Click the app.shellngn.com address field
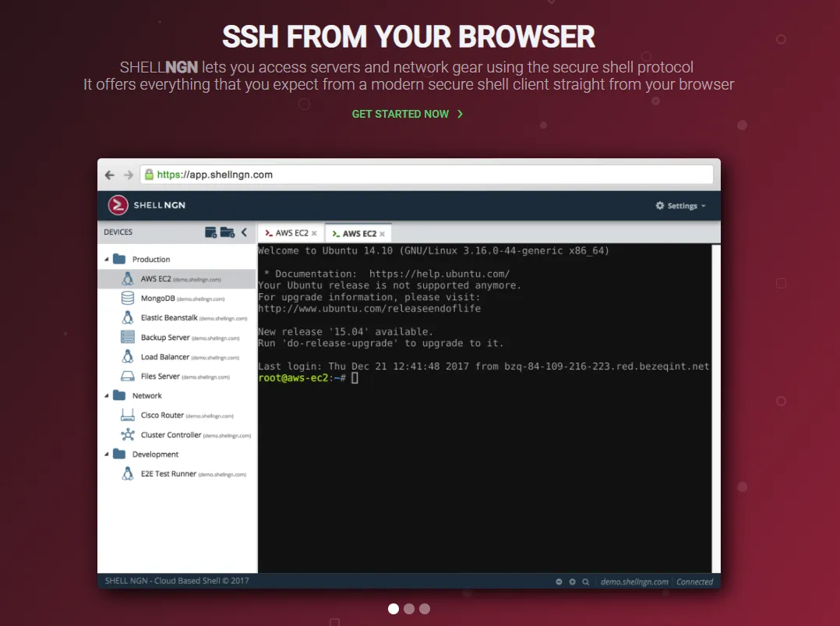 tap(426, 175)
